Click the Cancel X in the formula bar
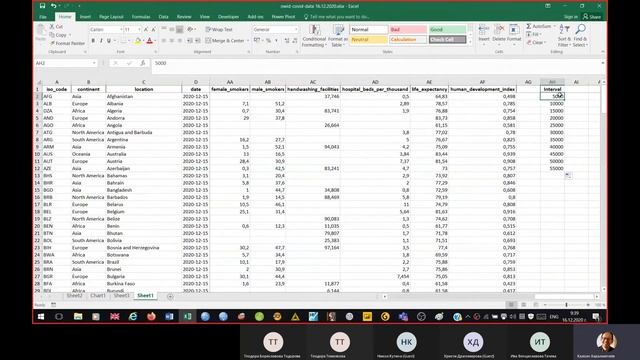Viewport: 640px width, 360px height. [116, 63]
